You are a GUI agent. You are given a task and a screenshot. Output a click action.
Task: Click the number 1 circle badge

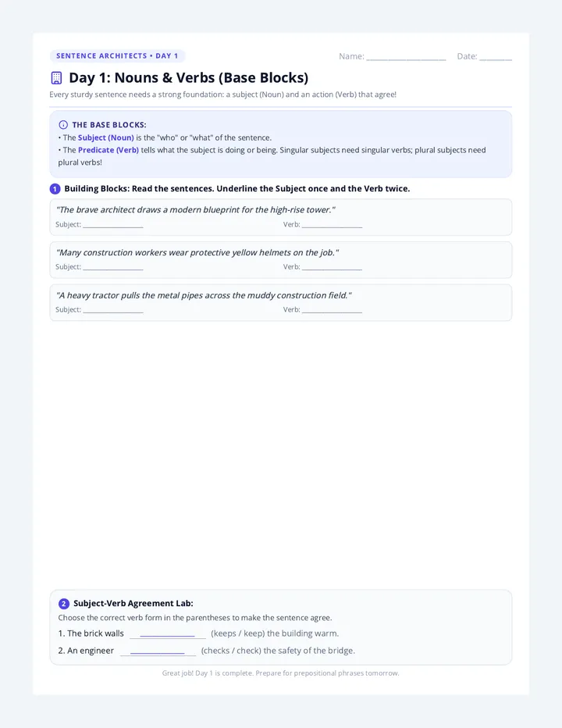point(55,189)
